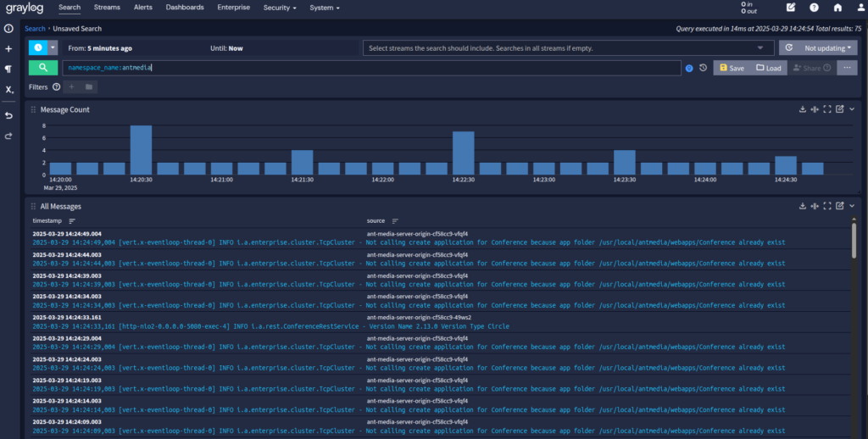The height and width of the screenshot is (439, 868).
Task: Click the All Messages vertical scrollbar
Action: pyautogui.click(x=854, y=240)
